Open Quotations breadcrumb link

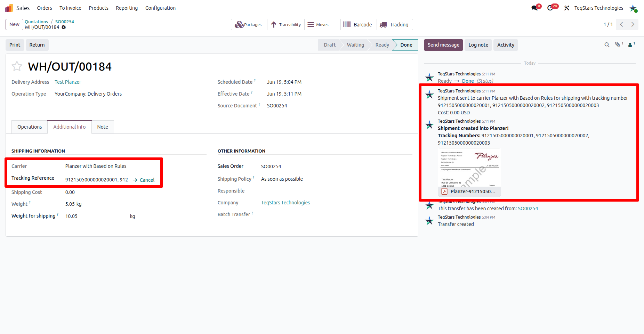pos(37,22)
